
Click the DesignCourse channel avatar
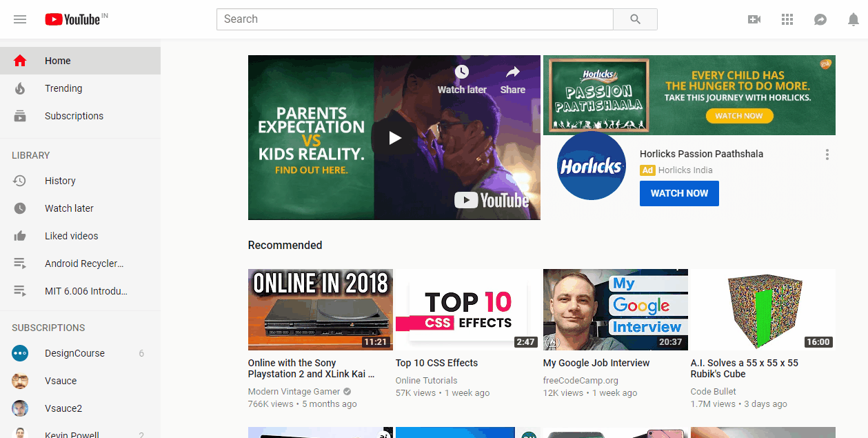point(20,353)
